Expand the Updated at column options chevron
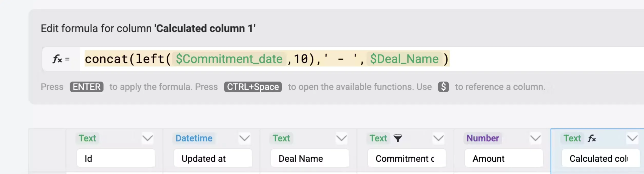Viewport: 644px width, 174px height. tap(245, 138)
